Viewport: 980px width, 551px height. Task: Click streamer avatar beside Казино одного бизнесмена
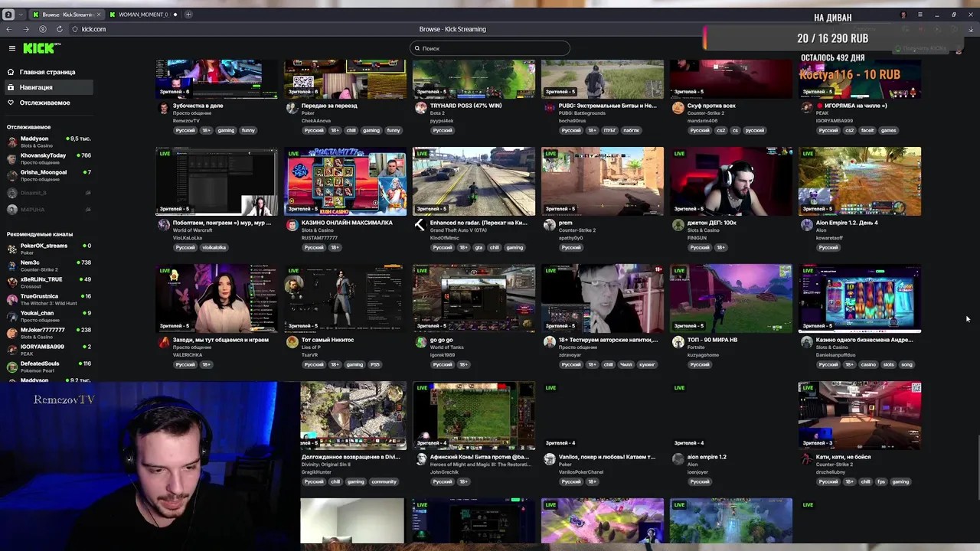806,342
